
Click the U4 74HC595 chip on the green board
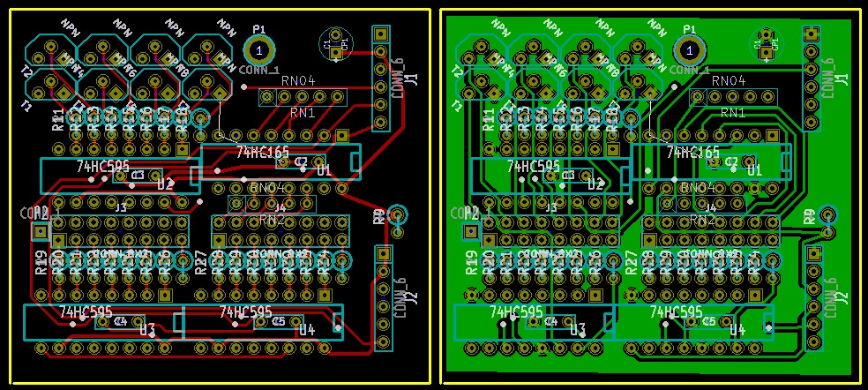click(x=692, y=321)
